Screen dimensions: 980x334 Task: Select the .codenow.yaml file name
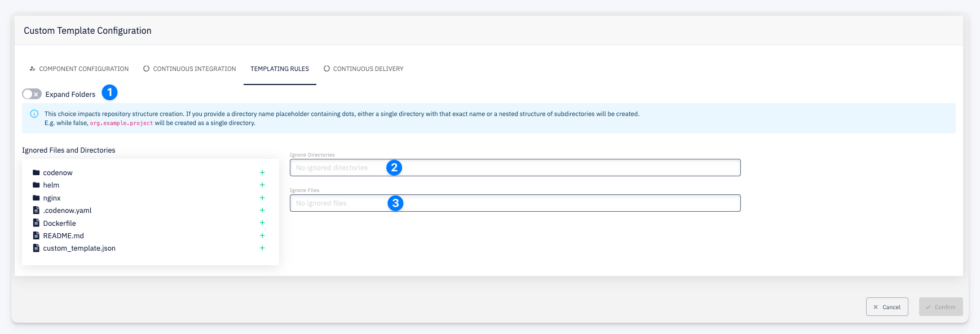click(67, 211)
